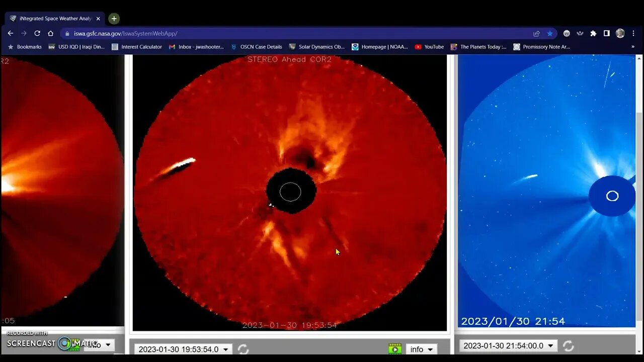
Task: Open the 2023-01-30 21:54:00.0 date dropdown
Action: click(x=508, y=346)
